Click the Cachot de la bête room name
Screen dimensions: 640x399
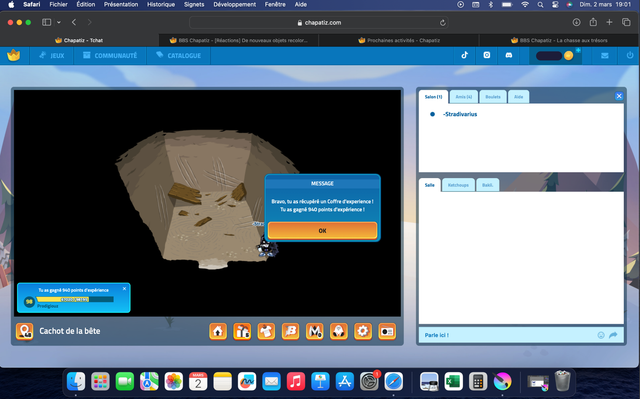click(x=70, y=331)
